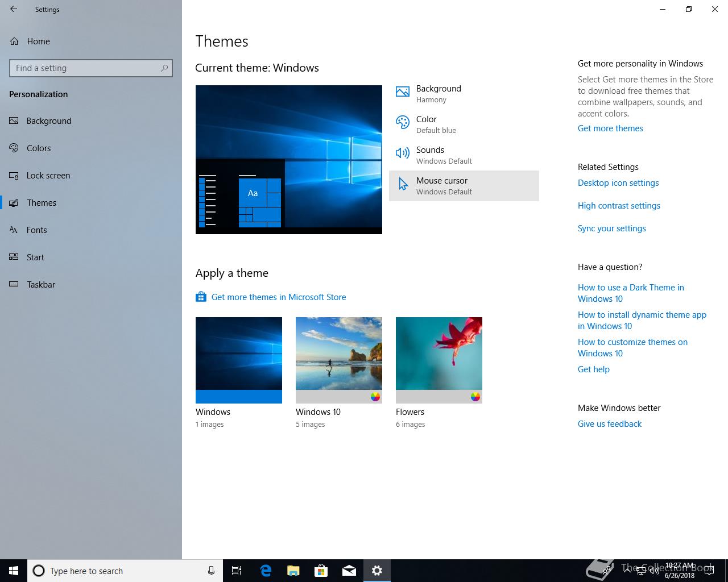Viewport: 728px width, 582px height.
Task: Click Give us feedback link
Action: click(610, 424)
